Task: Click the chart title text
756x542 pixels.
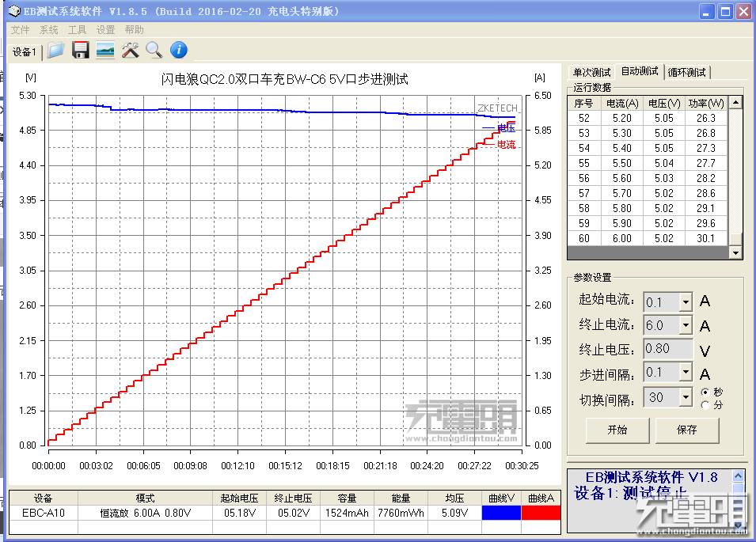Action: (284, 79)
